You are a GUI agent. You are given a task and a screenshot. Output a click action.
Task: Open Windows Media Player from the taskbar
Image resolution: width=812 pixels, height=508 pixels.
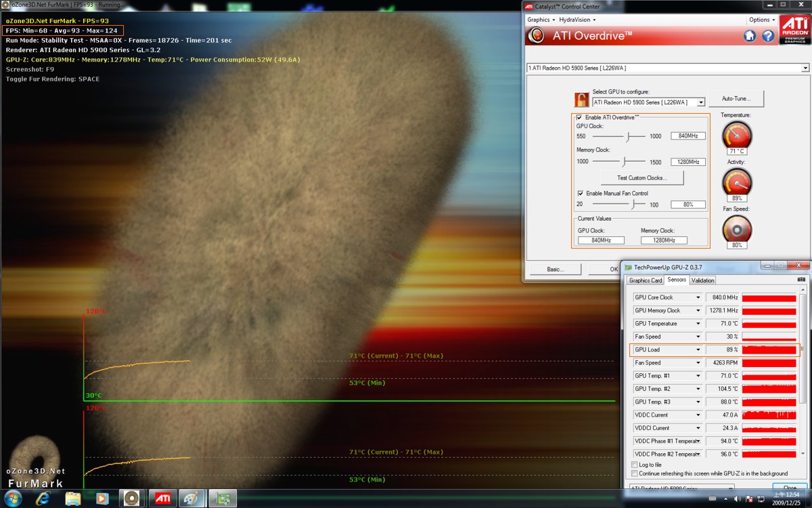pos(102,499)
